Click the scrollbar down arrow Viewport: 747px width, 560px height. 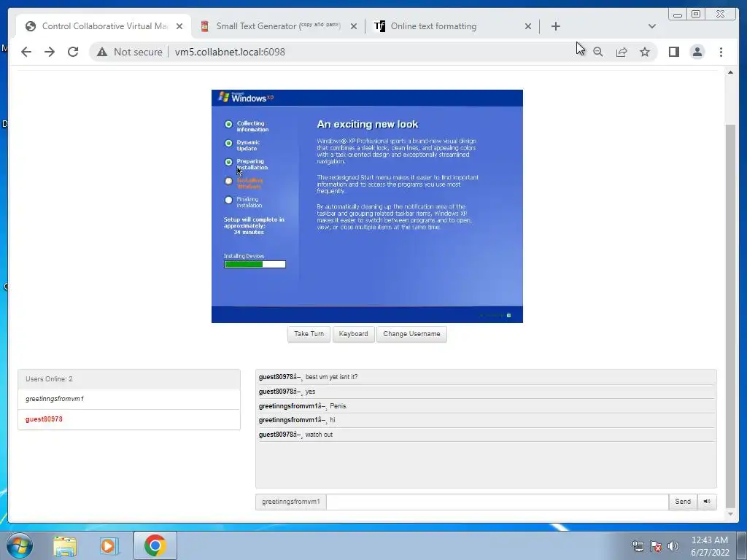[x=730, y=514]
